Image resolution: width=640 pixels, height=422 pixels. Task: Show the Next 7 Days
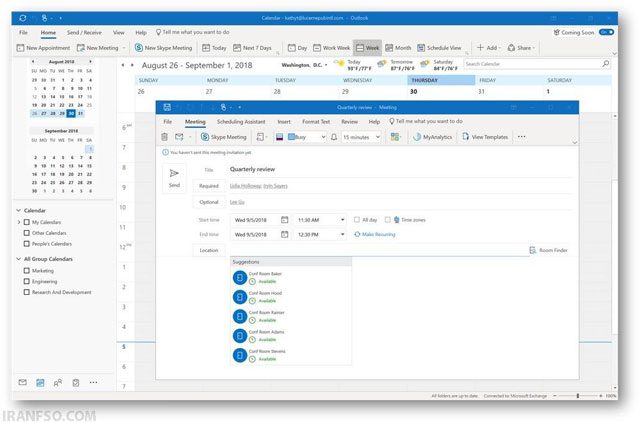point(252,48)
